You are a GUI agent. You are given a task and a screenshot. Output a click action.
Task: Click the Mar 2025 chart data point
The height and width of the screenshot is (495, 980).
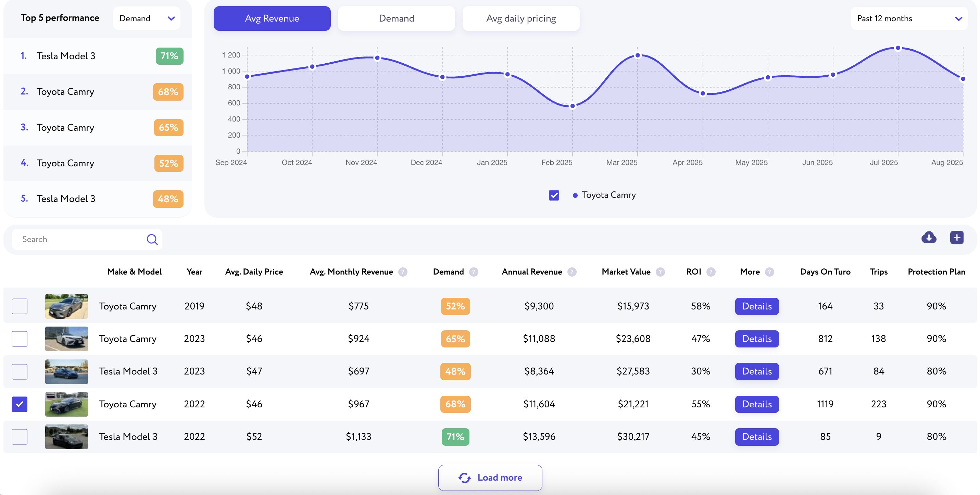click(638, 55)
